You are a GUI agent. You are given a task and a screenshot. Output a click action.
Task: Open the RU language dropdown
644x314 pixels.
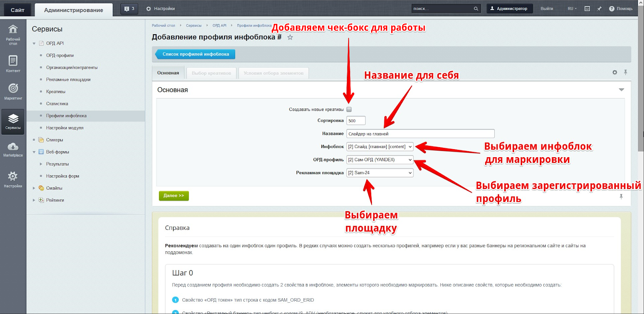[572, 8]
